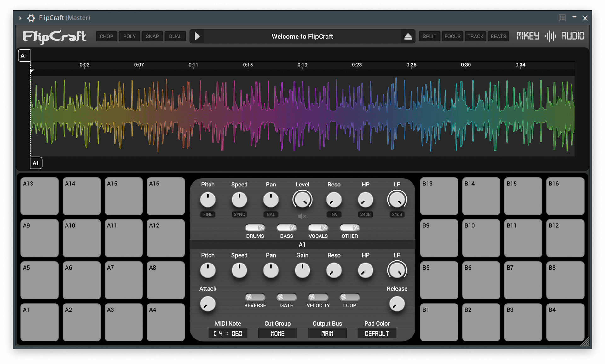The width and height of the screenshot is (605, 364).
Task: Click the waveform at the 0:19 time mark
Action: [302, 116]
